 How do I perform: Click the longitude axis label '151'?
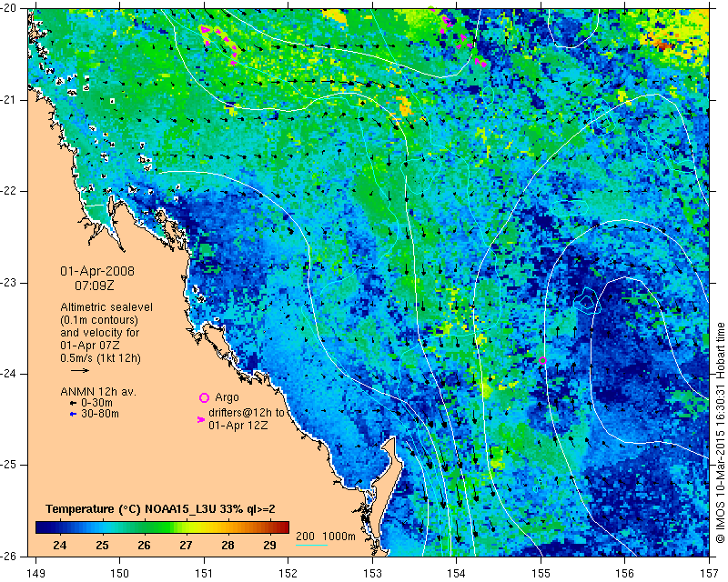coord(204,574)
